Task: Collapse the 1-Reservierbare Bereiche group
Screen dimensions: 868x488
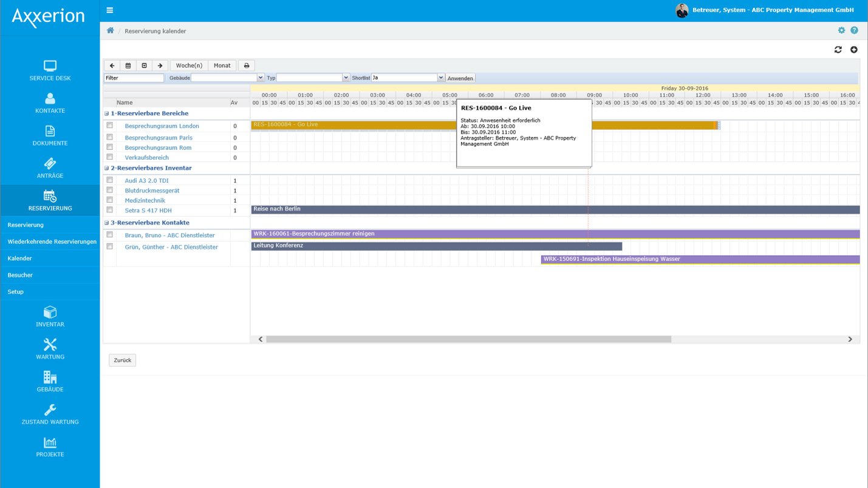Action: (107, 114)
